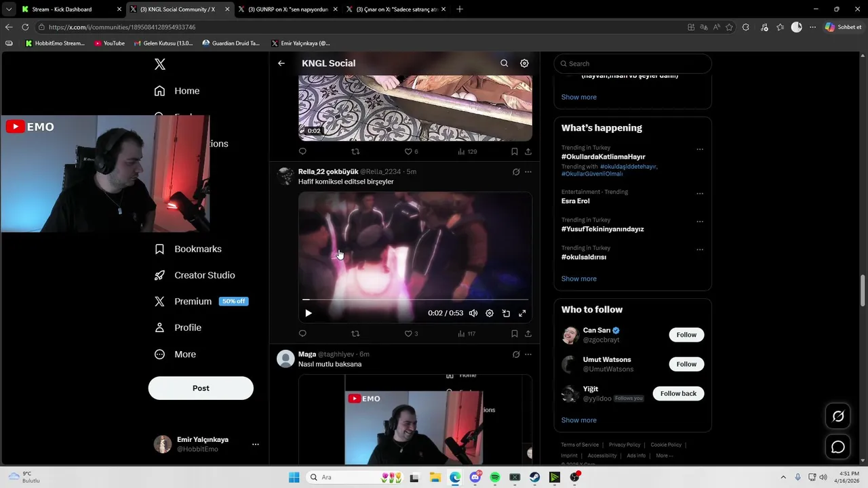Open the embedded image in Maga's post
868x488 pixels.
coord(415,420)
